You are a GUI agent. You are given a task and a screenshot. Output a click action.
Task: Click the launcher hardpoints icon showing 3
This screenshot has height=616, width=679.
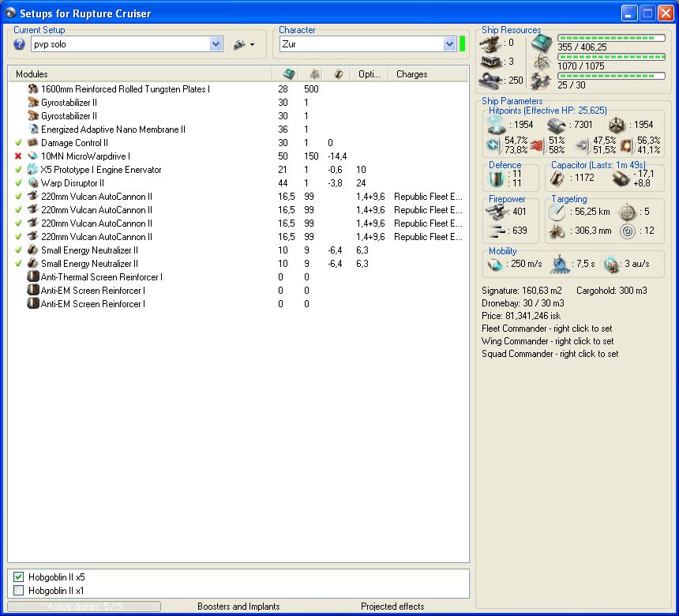pos(490,62)
